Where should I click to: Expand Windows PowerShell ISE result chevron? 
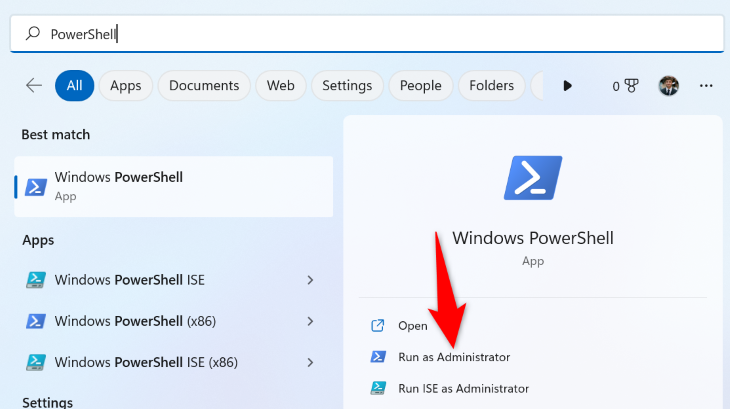pos(310,280)
